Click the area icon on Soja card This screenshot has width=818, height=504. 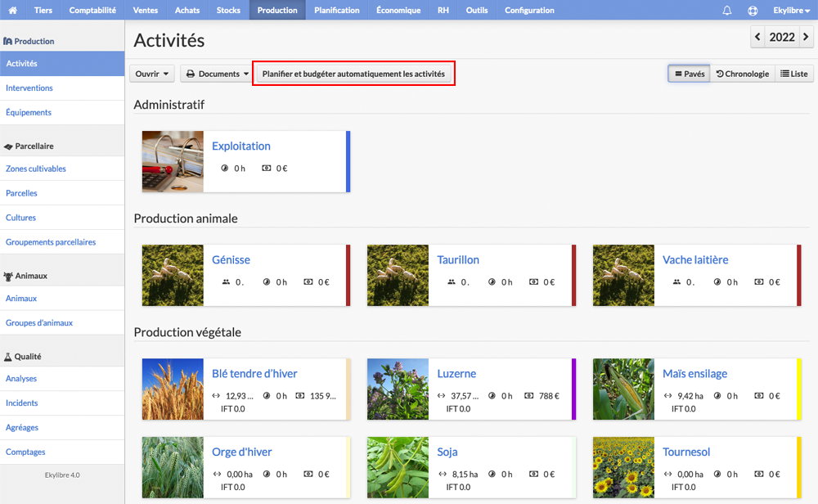pyautogui.click(x=443, y=474)
